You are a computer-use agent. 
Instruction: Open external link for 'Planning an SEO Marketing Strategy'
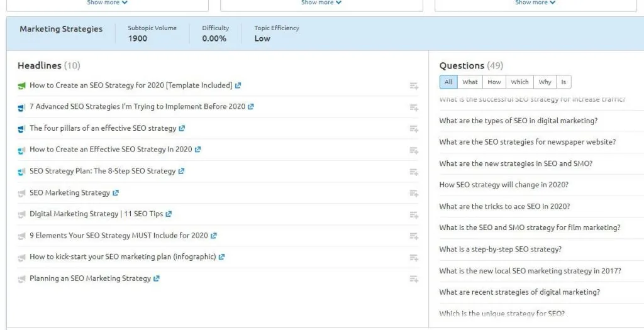pos(156,278)
